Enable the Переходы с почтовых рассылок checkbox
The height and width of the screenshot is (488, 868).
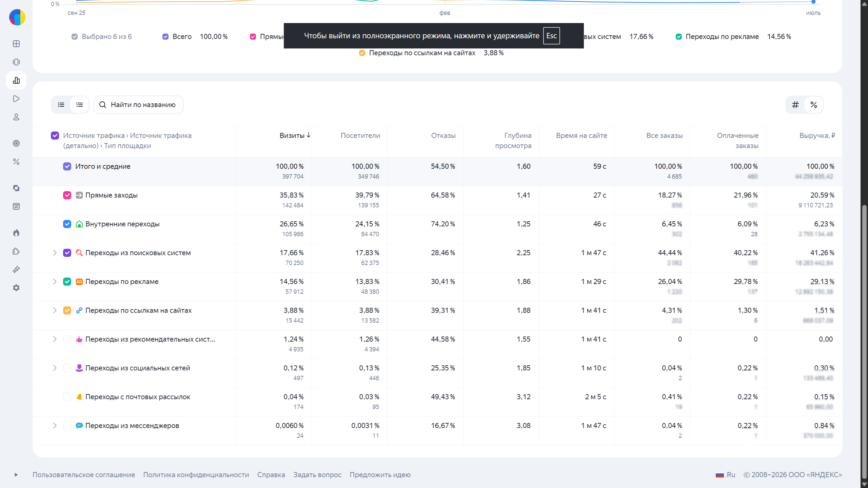(67, 397)
